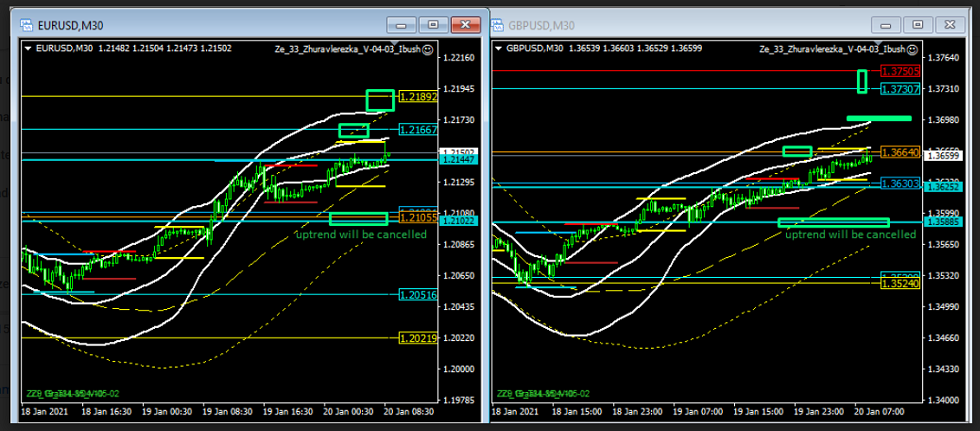This screenshot has width=980, height=431.
Task: Click the Ze_33_Zhuravlerezka expert label on GBPUSD
Action: [x=832, y=48]
